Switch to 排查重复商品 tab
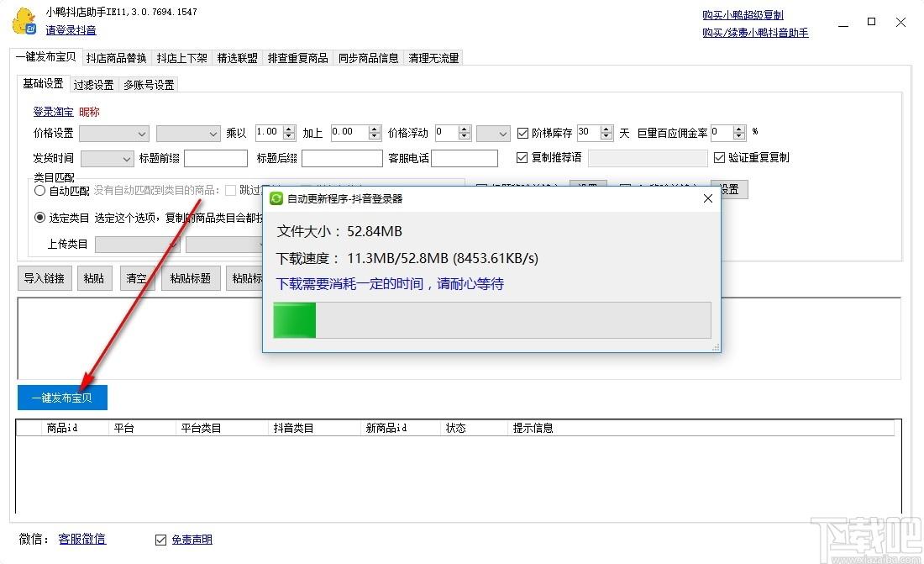Screen dimensions: 924x564 297,58
